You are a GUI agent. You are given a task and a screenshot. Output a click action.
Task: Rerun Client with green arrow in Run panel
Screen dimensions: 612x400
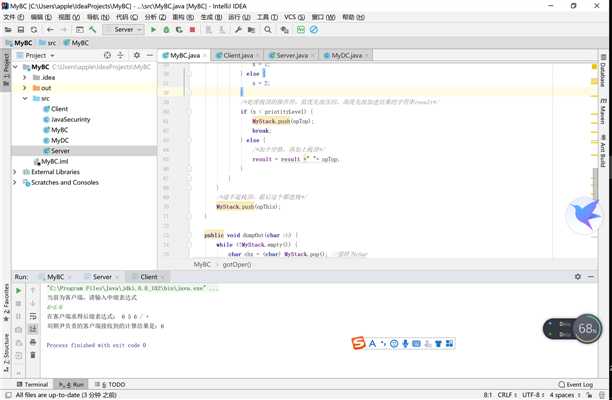tap(18, 291)
